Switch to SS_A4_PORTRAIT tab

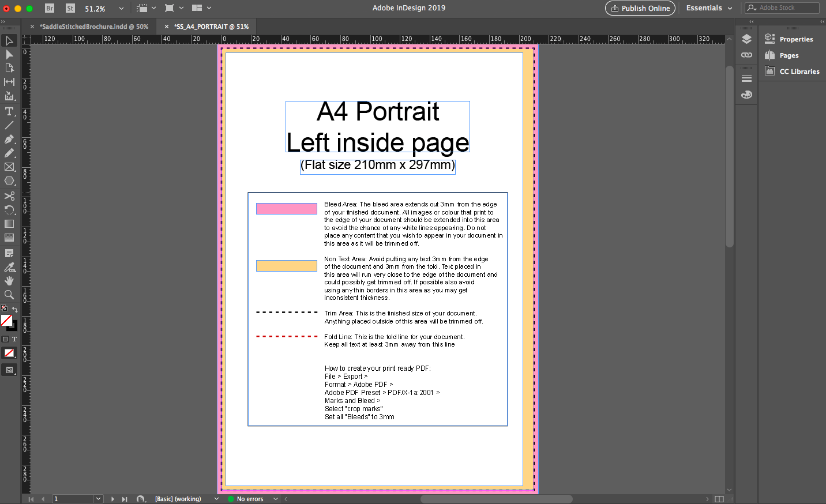tap(212, 27)
